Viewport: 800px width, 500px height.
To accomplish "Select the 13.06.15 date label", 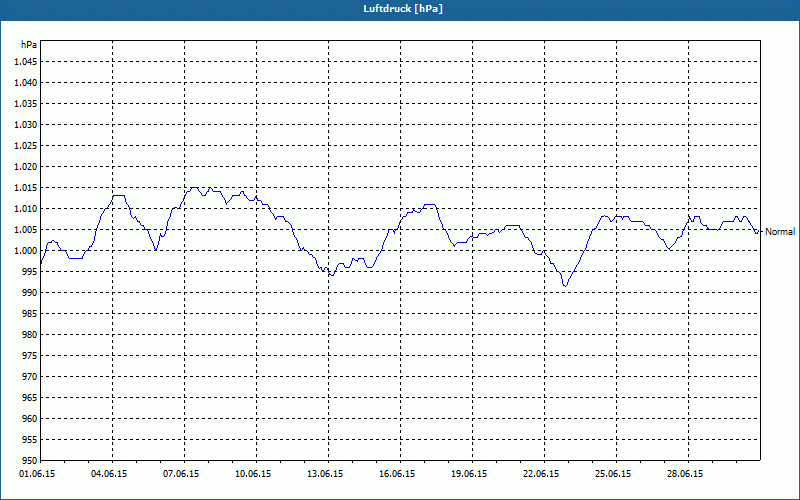I will click(x=325, y=474).
